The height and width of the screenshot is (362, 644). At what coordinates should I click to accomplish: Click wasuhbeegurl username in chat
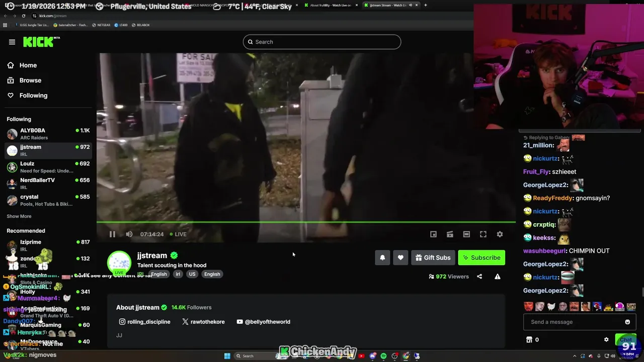(x=545, y=251)
